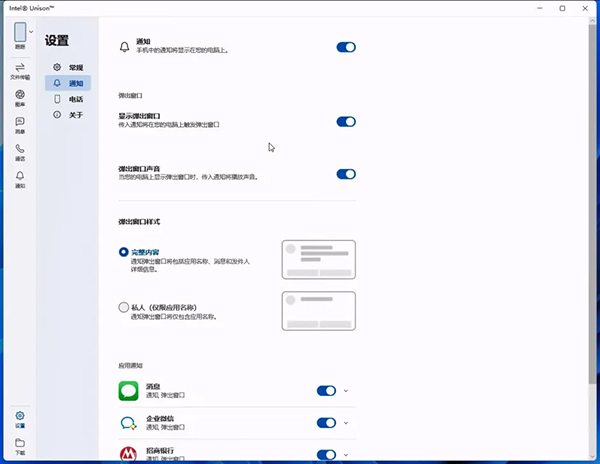
Task: Click the private popup preview thumbnail
Action: click(319, 311)
